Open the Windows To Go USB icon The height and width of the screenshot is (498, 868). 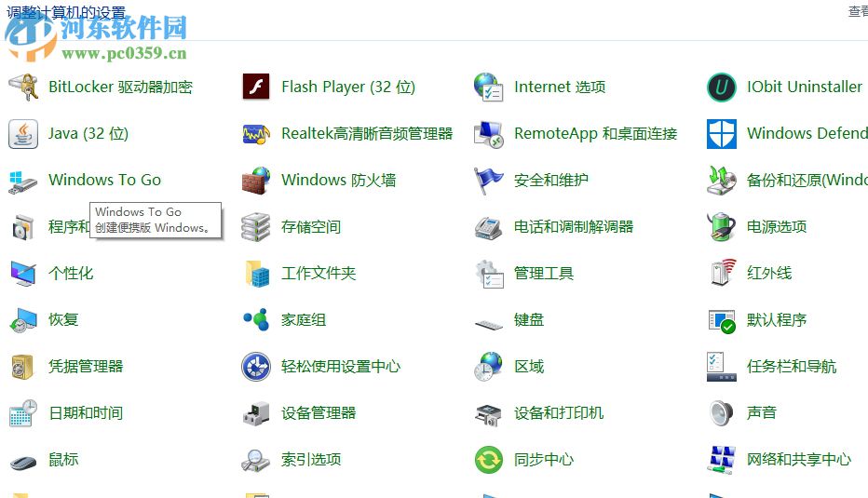23,181
